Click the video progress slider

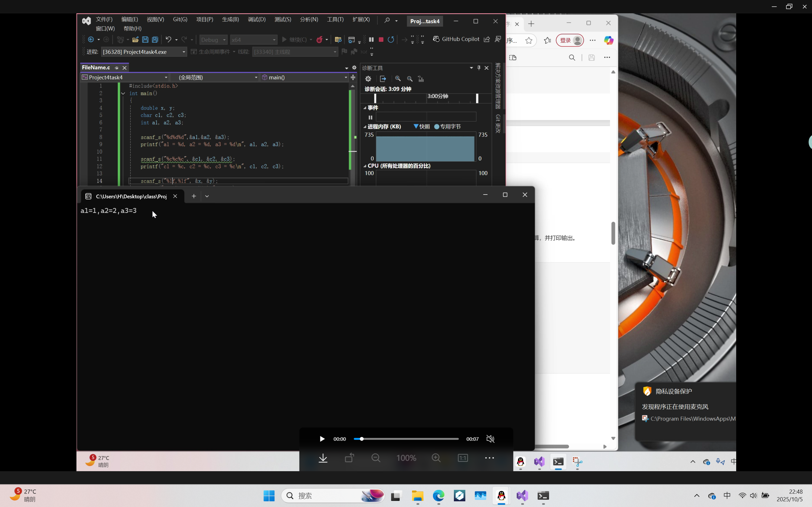tap(406, 439)
